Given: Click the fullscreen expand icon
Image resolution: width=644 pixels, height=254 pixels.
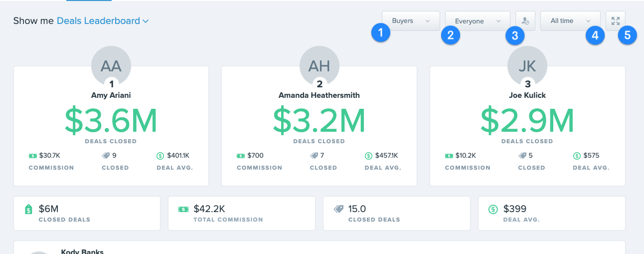Looking at the screenshot, I should (x=616, y=21).
